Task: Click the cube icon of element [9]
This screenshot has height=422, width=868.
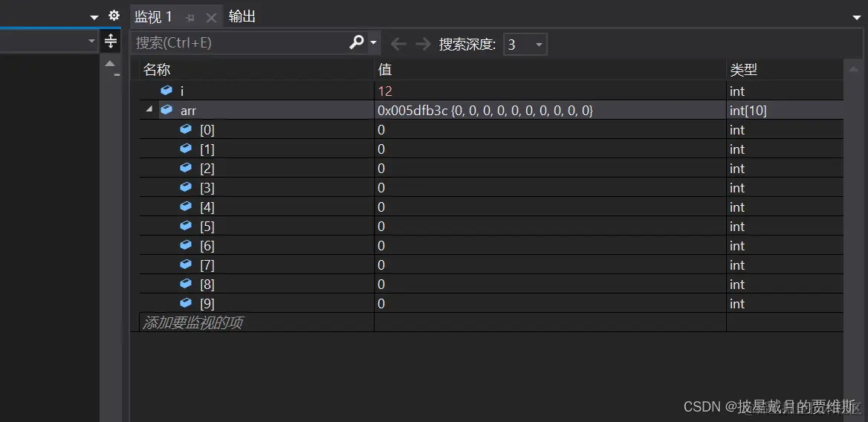Action: (x=186, y=302)
